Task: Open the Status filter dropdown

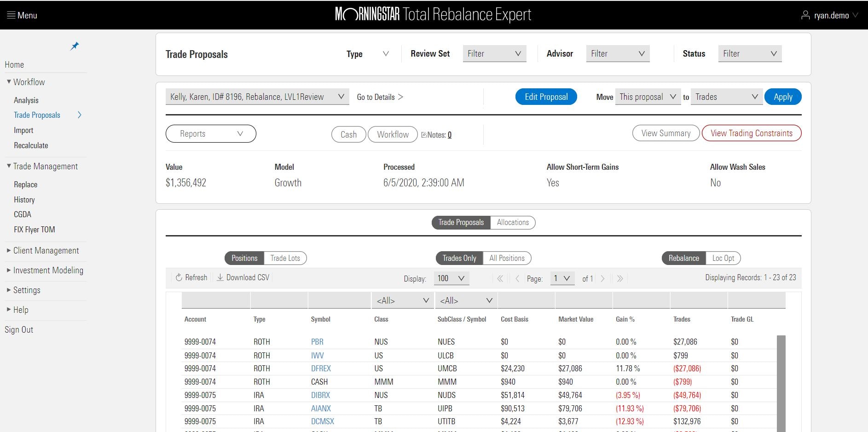Action: pyautogui.click(x=750, y=54)
